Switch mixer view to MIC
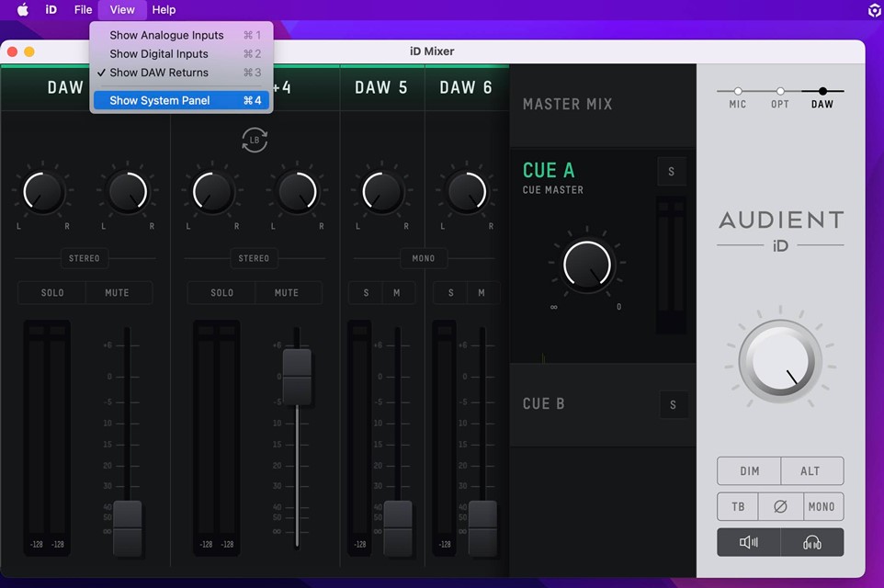 click(x=737, y=97)
